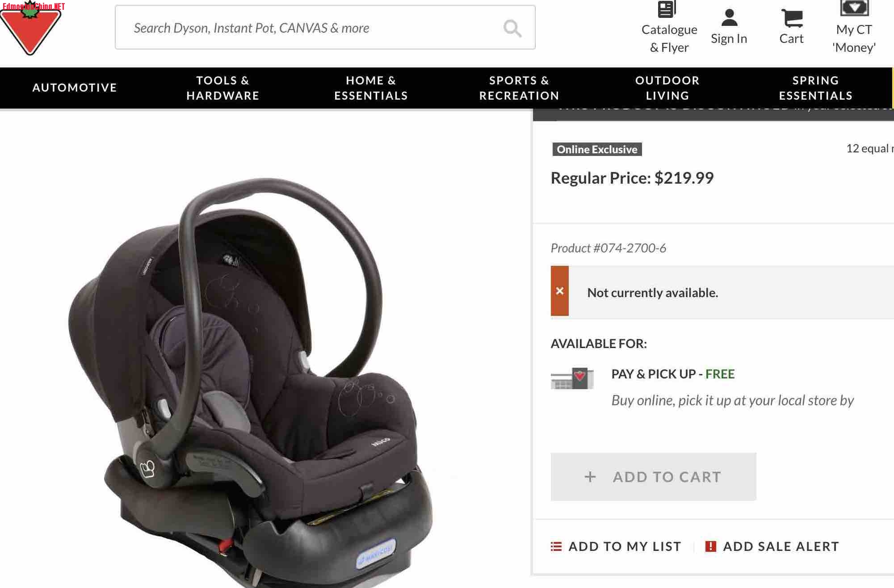Image resolution: width=894 pixels, height=588 pixels.
Task: Open the shopping Cart icon
Action: point(792,18)
